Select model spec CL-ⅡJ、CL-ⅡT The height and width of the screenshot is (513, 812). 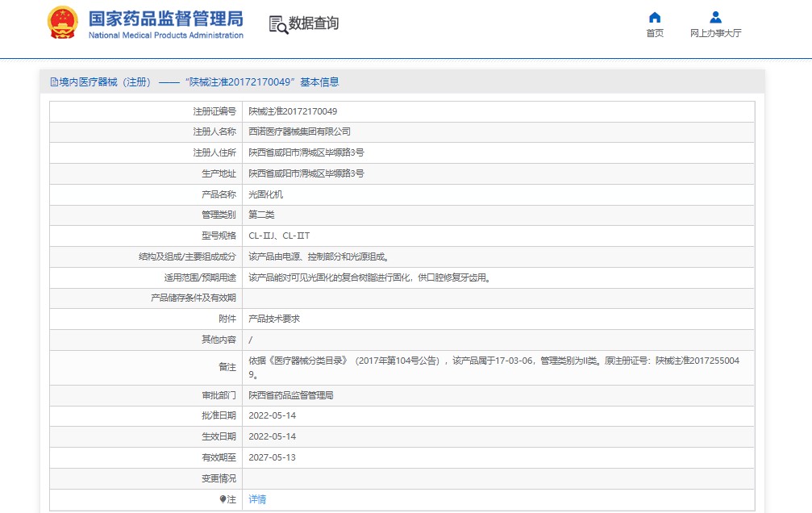(x=279, y=236)
